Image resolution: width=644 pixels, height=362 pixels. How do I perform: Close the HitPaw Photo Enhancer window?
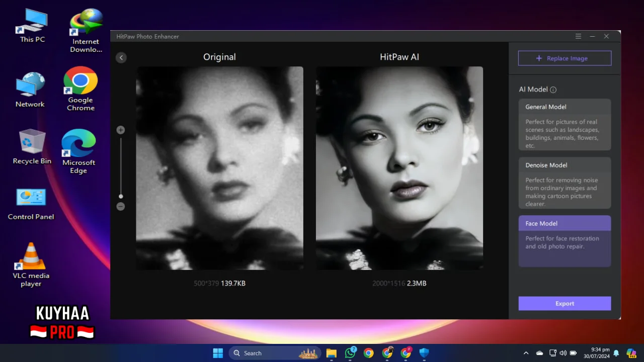point(606,36)
